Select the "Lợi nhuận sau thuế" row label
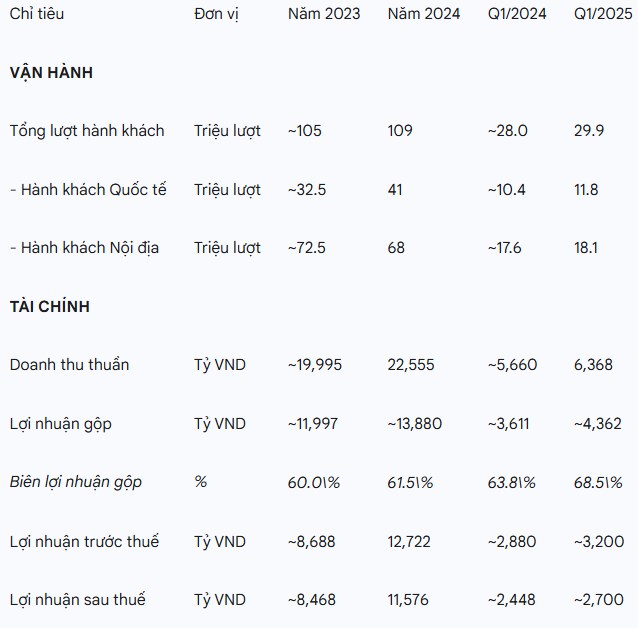The width and height of the screenshot is (638, 628). 77,600
